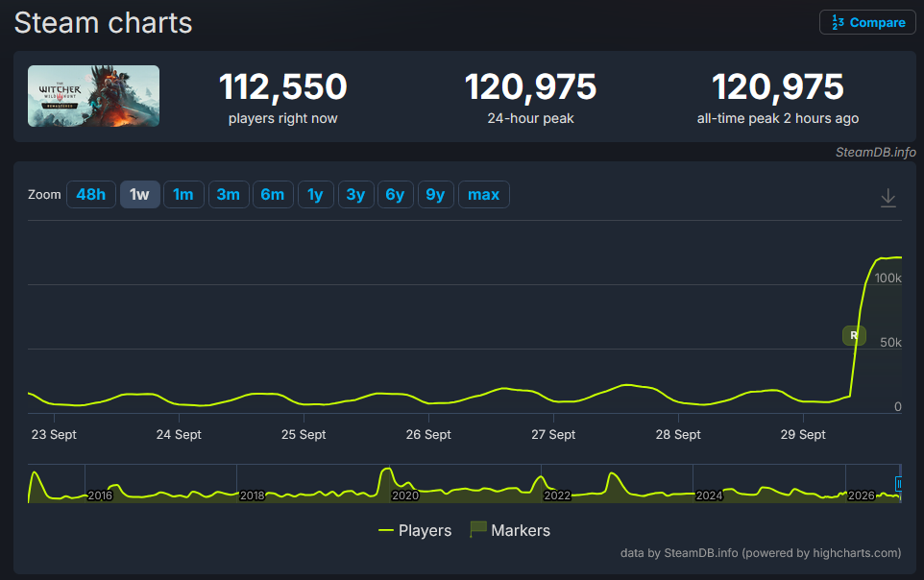Toggle the Players legend series
Image resolution: width=924 pixels, height=580 pixels.
click(415, 530)
